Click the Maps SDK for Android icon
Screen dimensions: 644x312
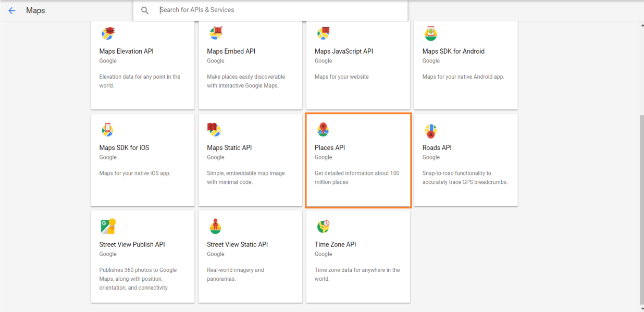(x=431, y=33)
